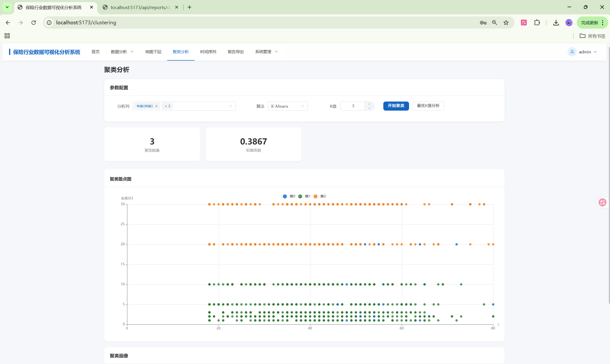The height and width of the screenshot is (364, 610).
Task: Click the 开始聚类 button
Action: tap(396, 106)
